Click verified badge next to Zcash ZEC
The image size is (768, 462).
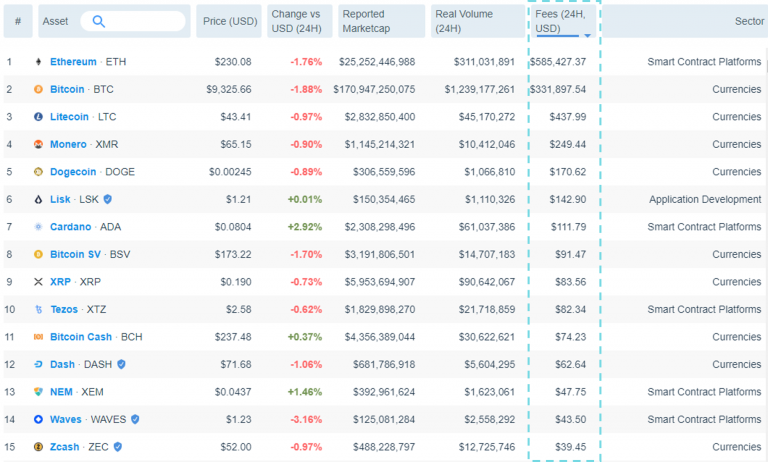click(118, 446)
